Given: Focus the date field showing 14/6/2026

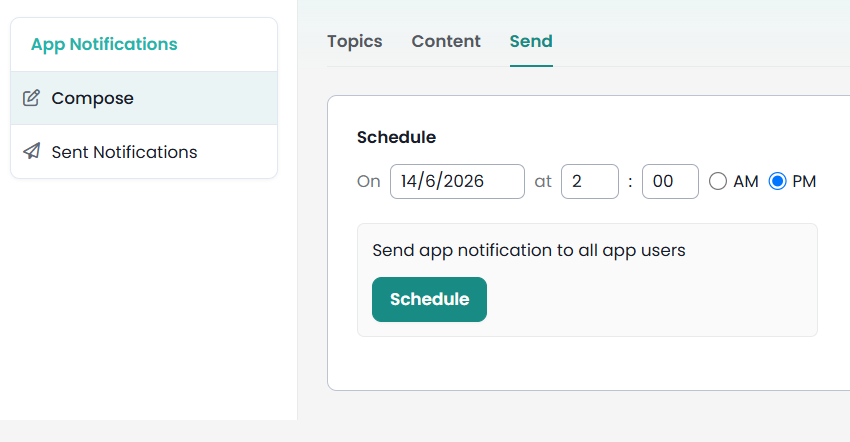Looking at the screenshot, I should point(458,182).
